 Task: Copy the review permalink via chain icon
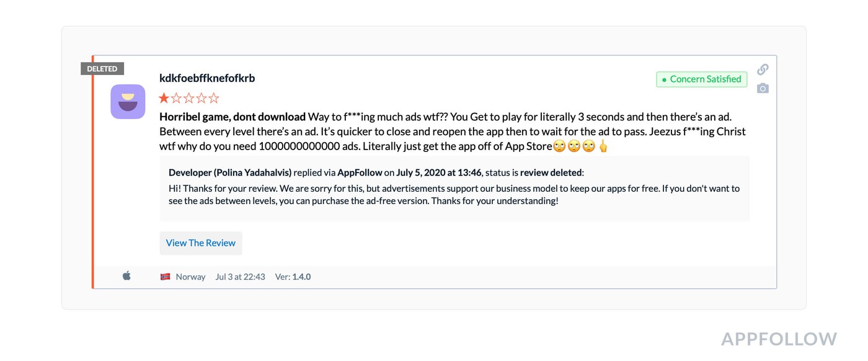[763, 69]
